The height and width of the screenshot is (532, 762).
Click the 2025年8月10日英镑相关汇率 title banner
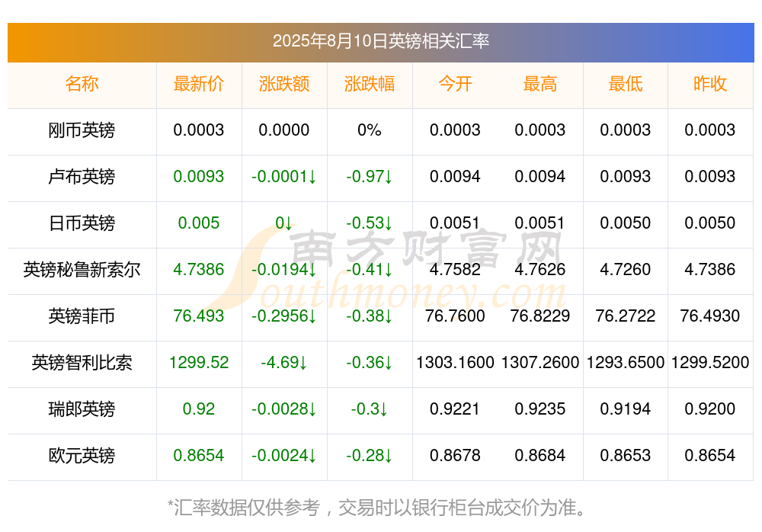point(381,42)
